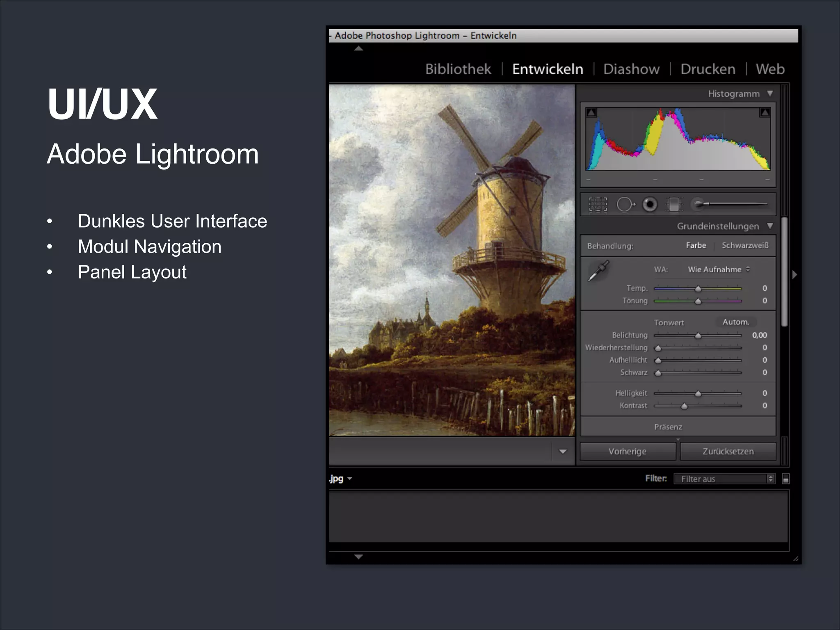Screen dimensions: 840x630
Task: Adjust the Kontrast slider handle
Action: [684, 406]
